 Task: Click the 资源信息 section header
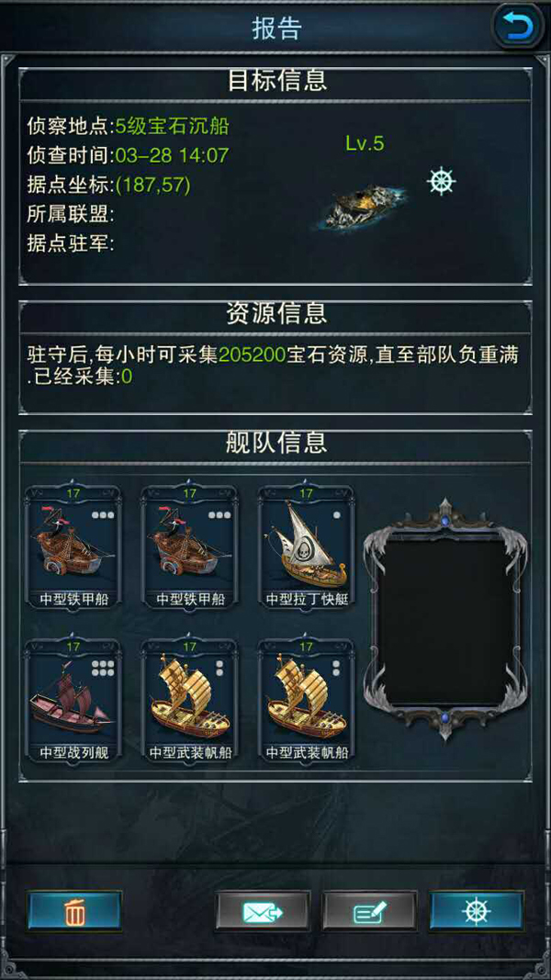(x=276, y=314)
